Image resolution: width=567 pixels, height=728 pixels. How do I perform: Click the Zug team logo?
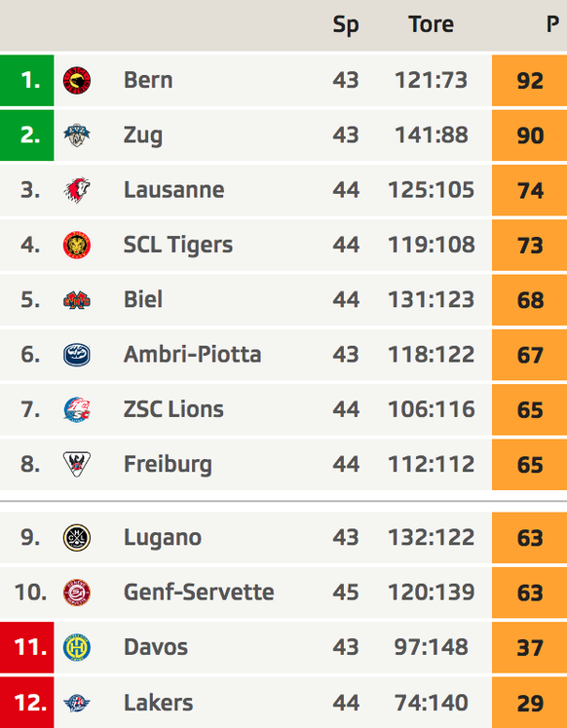pos(77,135)
